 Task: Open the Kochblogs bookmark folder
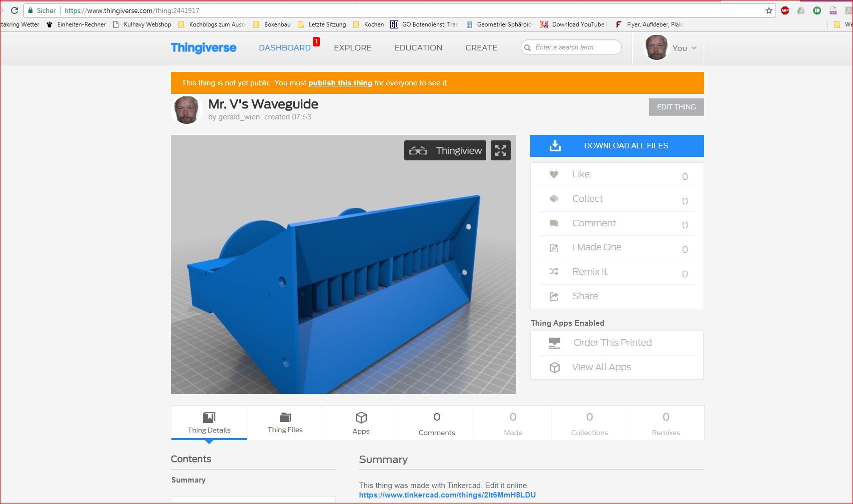[x=211, y=24]
